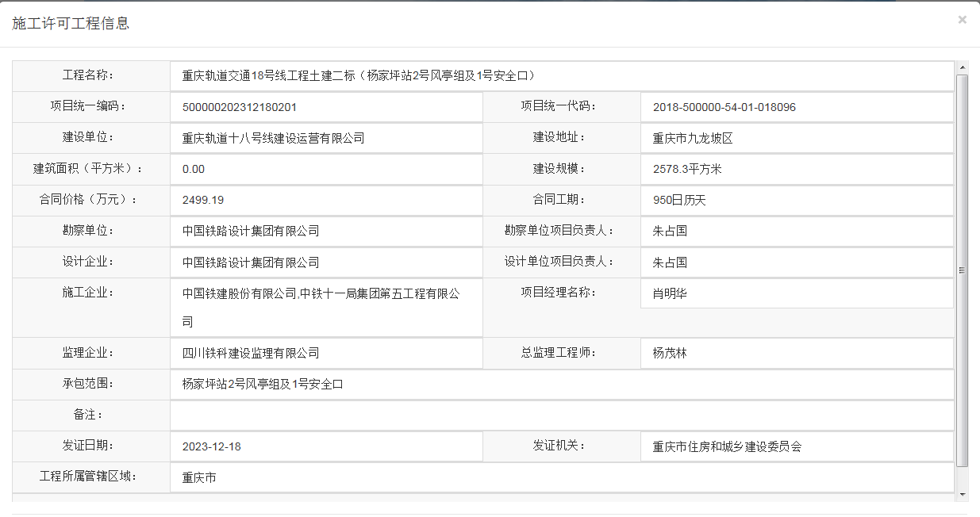
Task: Click 重庆市住房和城乡建设委员会 value
Action: tap(727, 446)
